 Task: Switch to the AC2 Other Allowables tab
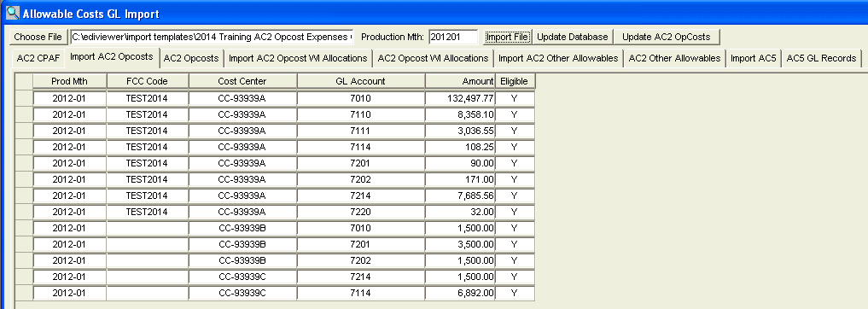pos(674,58)
